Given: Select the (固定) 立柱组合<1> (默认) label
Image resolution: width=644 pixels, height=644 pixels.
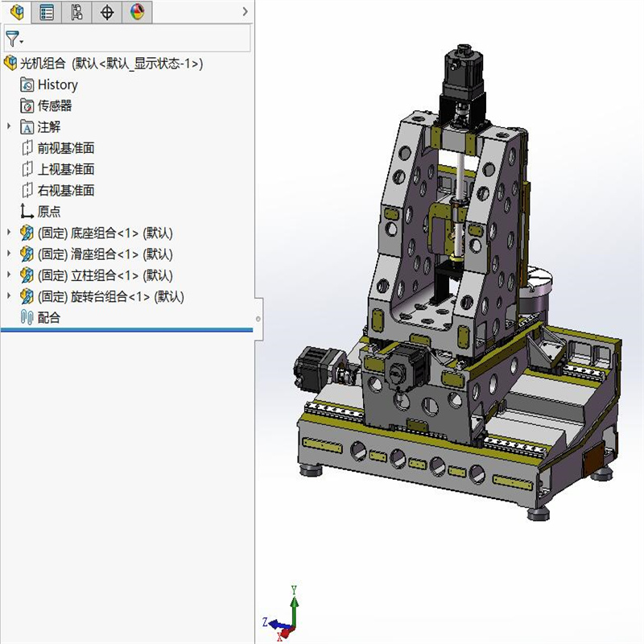Looking at the screenshot, I should [105, 275].
